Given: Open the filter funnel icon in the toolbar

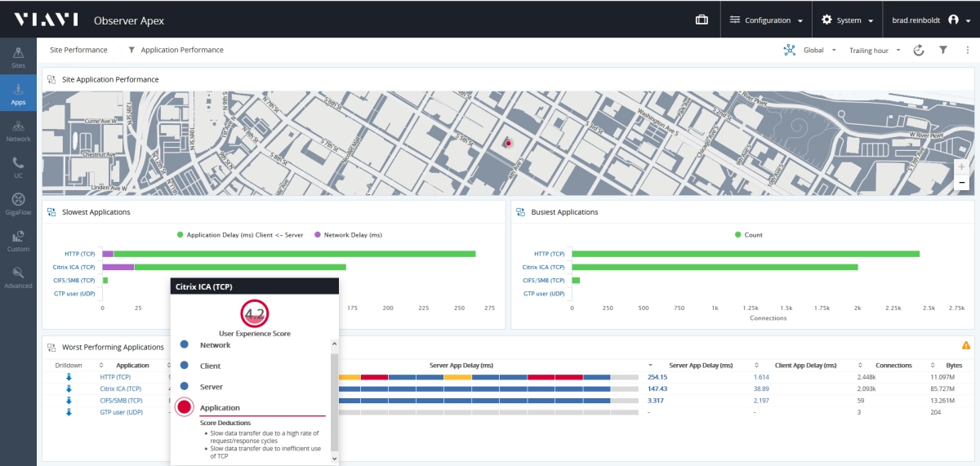Looking at the screenshot, I should 943,50.
